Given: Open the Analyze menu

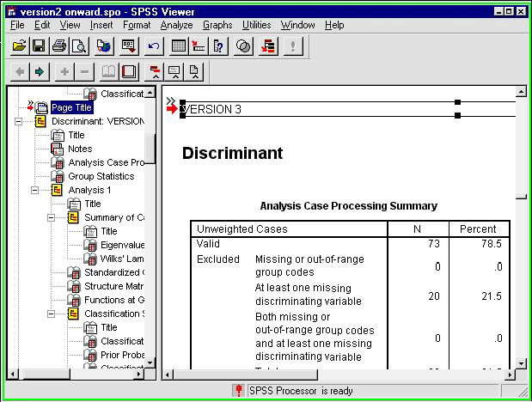Looking at the screenshot, I should click(177, 25).
